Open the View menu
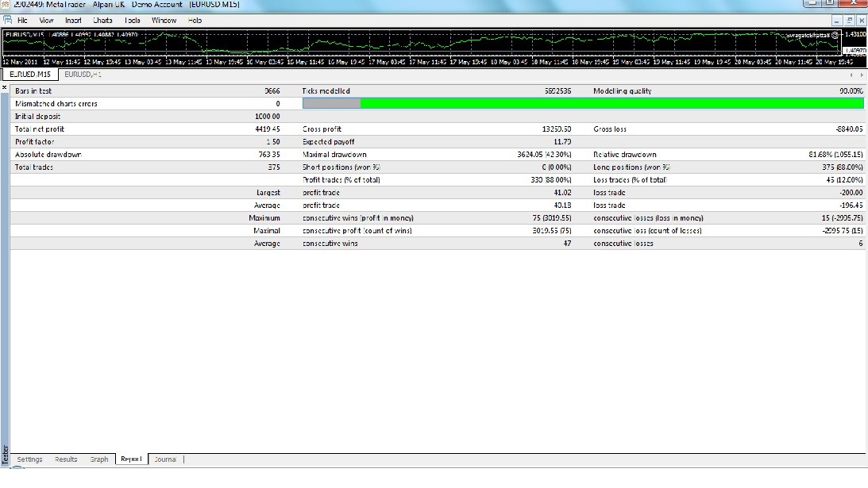This screenshot has height=488, width=868. (45, 20)
